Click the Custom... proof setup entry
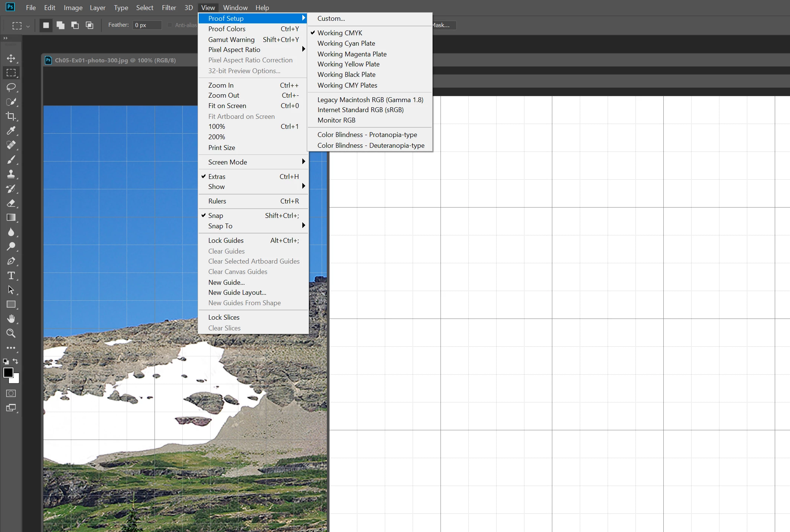The width and height of the screenshot is (790, 532). tap(331, 19)
